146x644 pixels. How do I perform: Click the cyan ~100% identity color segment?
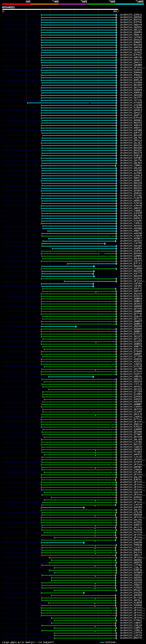point(130,4)
